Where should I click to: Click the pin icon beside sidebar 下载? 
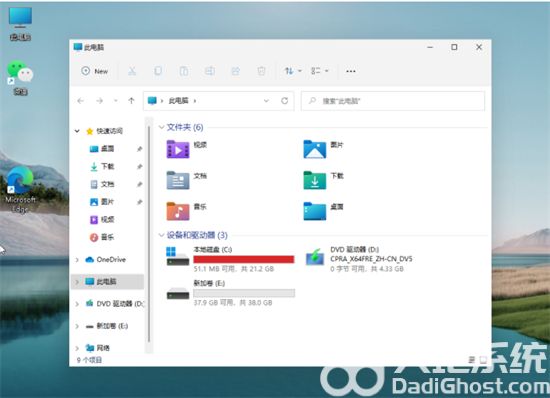click(140, 167)
